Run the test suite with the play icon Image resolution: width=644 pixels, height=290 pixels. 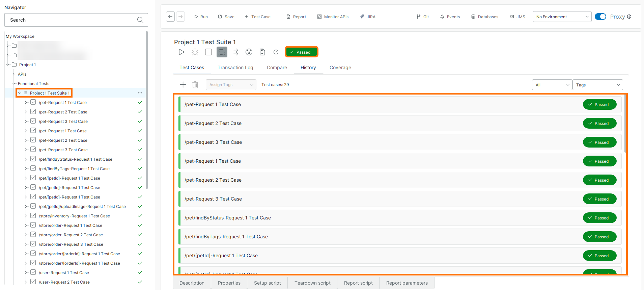[181, 52]
